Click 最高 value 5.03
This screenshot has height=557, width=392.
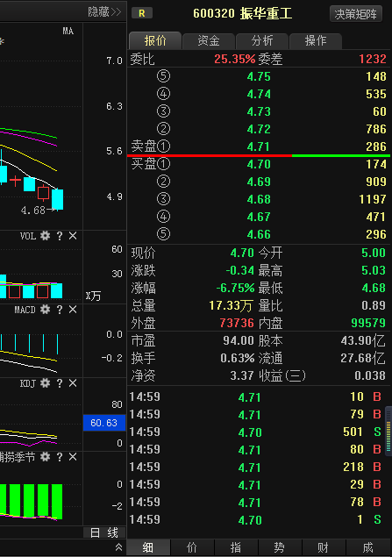[374, 270]
